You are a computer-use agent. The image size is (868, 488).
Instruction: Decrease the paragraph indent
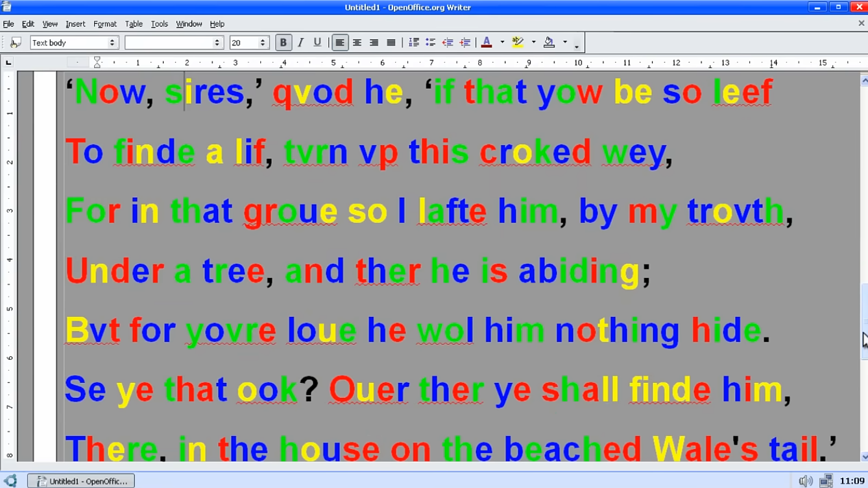(448, 43)
